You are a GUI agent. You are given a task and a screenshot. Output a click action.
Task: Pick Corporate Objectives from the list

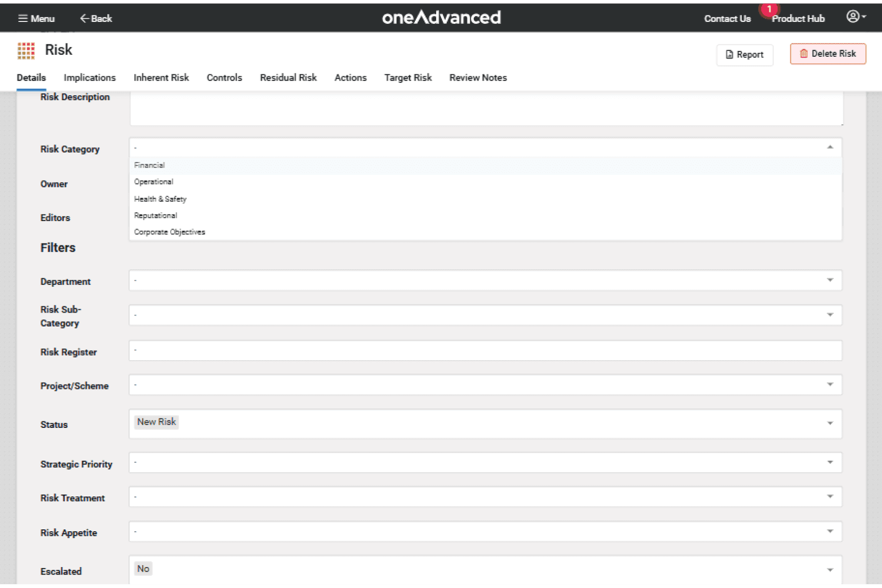[170, 232]
